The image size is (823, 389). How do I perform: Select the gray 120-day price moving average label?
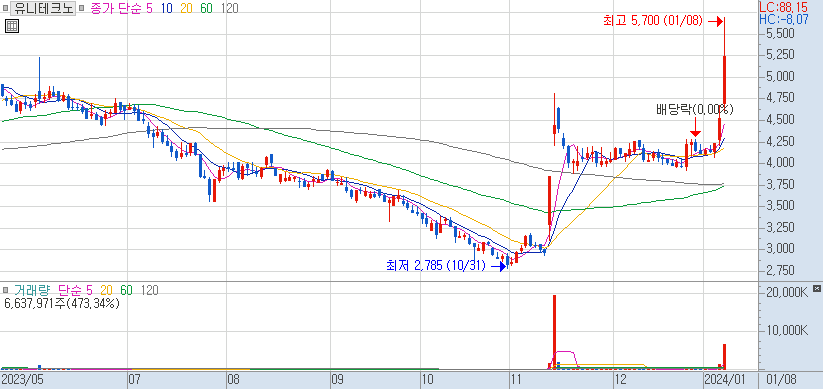click(229, 8)
